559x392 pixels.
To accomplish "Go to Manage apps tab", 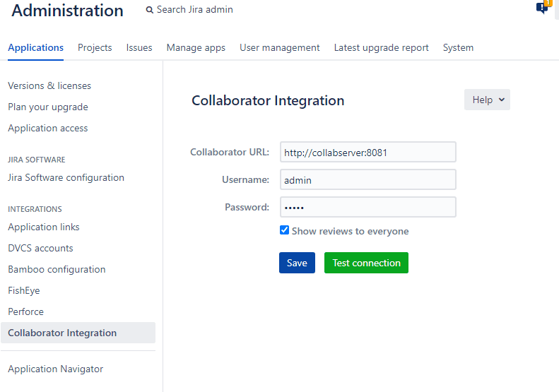I will point(196,47).
